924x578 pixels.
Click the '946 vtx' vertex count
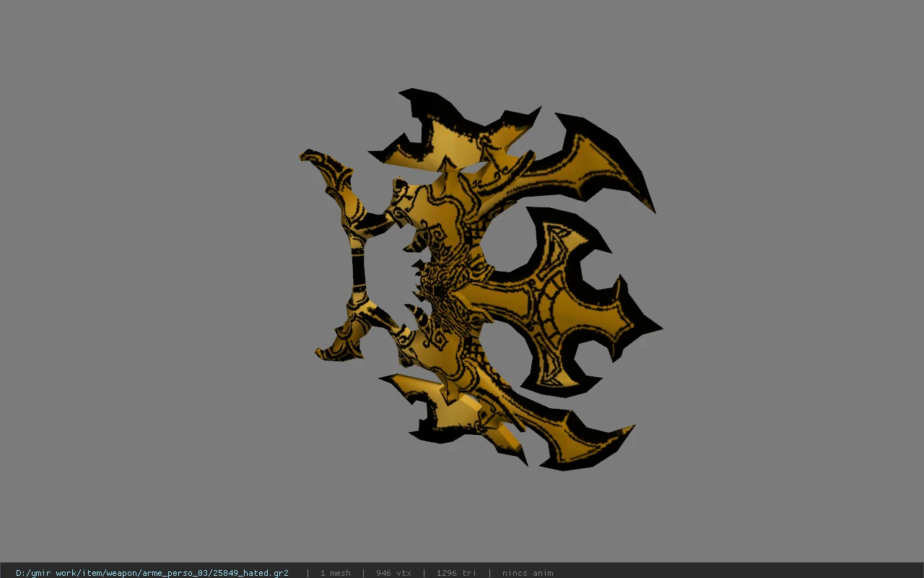tap(393, 573)
